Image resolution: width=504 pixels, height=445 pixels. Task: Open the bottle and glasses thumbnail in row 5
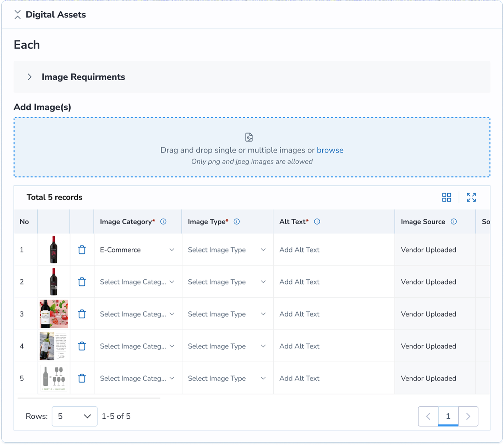[54, 378]
